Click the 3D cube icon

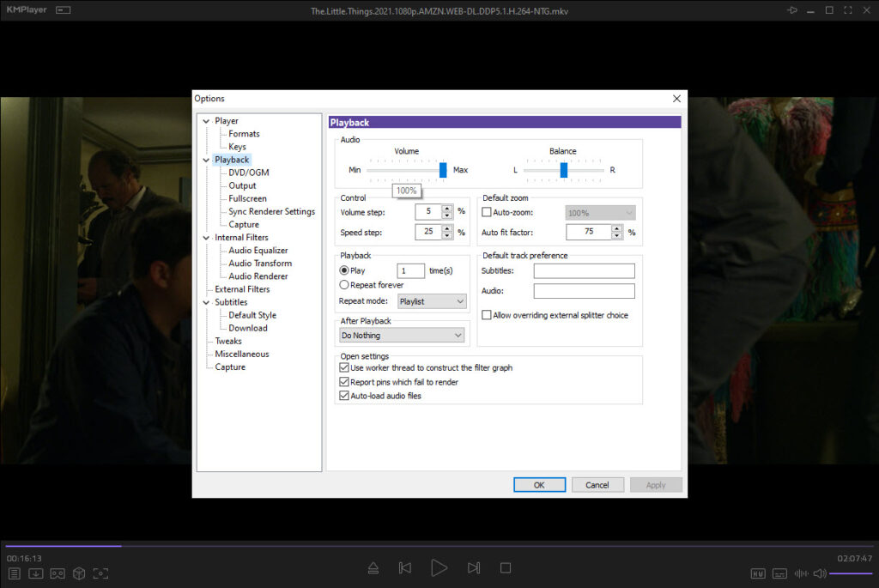tap(79, 573)
